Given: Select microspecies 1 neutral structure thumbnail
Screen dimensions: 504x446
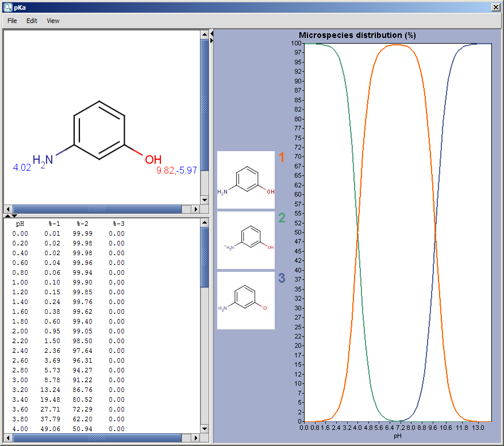Looking at the screenshot, I should tap(246, 180).
